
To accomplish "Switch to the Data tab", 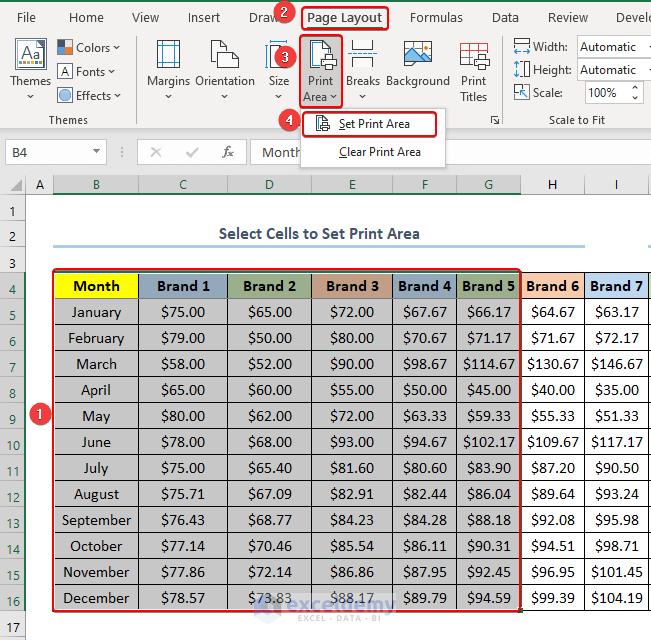I will [x=505, y=18].
